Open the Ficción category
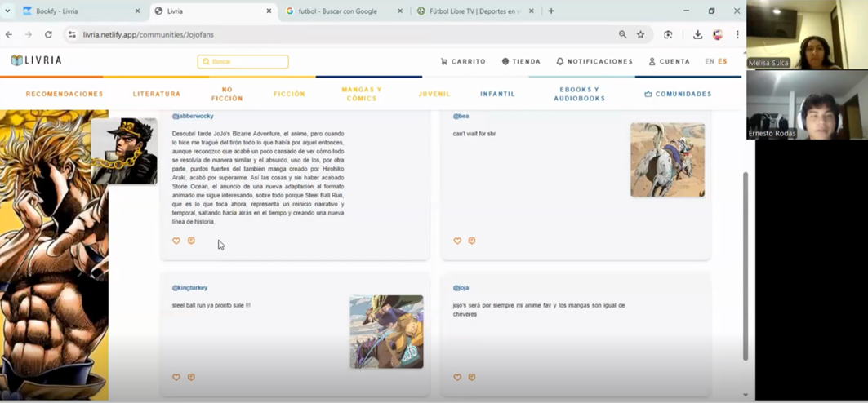Viewport: 868px width, 403px height. 290,94
